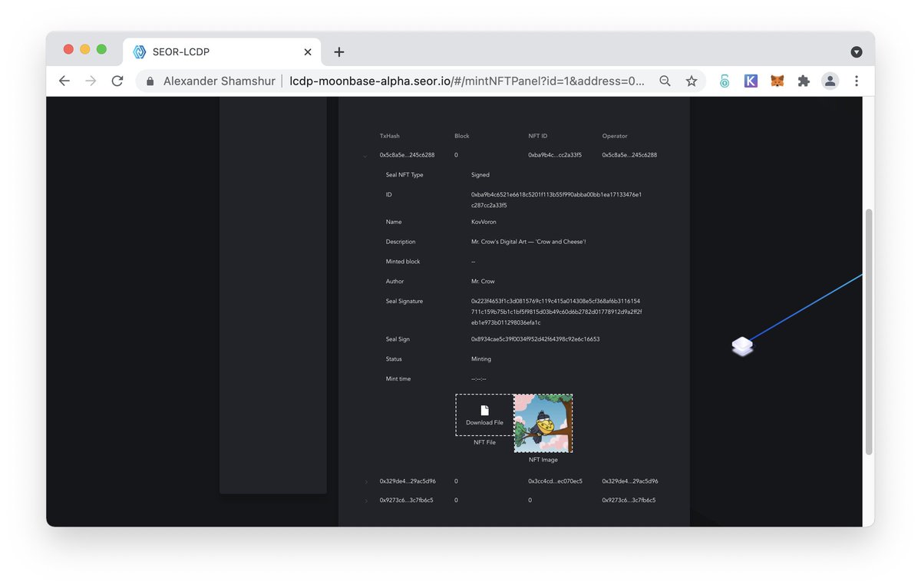This screenshot has width=921, height=588.
Task: Minimize the Chrome window
Action: [85, 49]
